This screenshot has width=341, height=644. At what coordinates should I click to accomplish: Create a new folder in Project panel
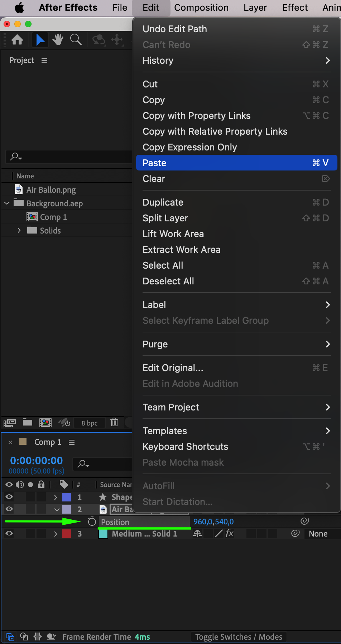coord(28,422)
